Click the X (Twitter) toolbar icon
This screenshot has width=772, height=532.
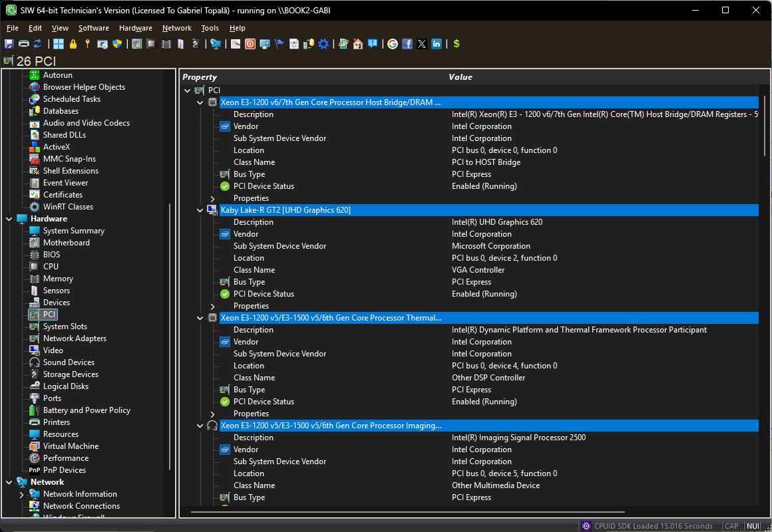(x=422, y=44)
